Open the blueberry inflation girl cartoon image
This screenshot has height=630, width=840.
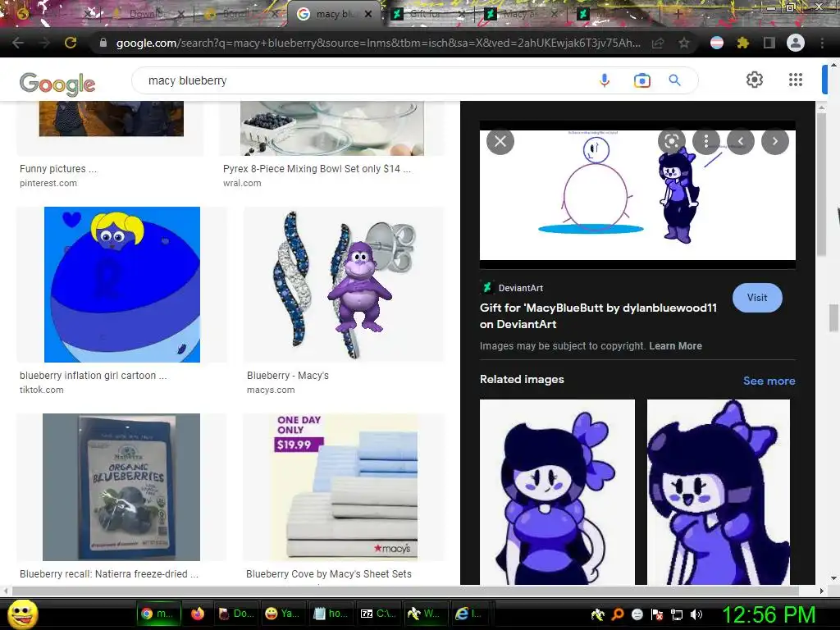click(x=122, y=285)
